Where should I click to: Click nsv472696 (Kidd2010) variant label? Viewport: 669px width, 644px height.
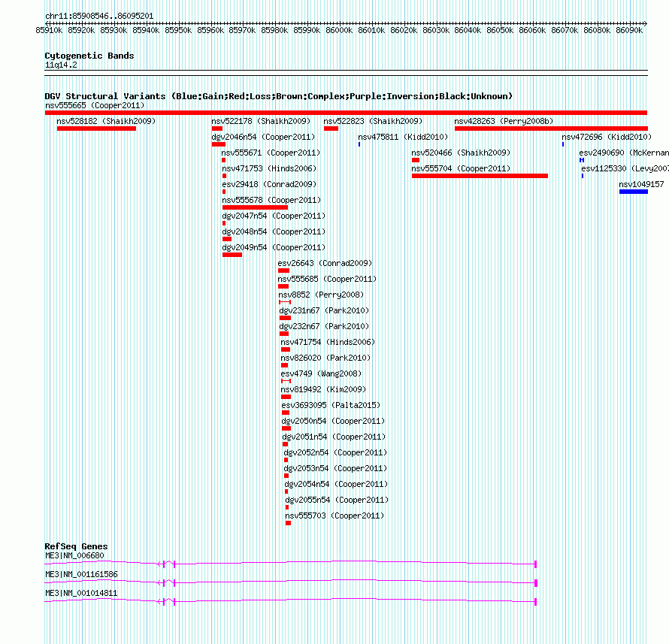click(607, 137)
